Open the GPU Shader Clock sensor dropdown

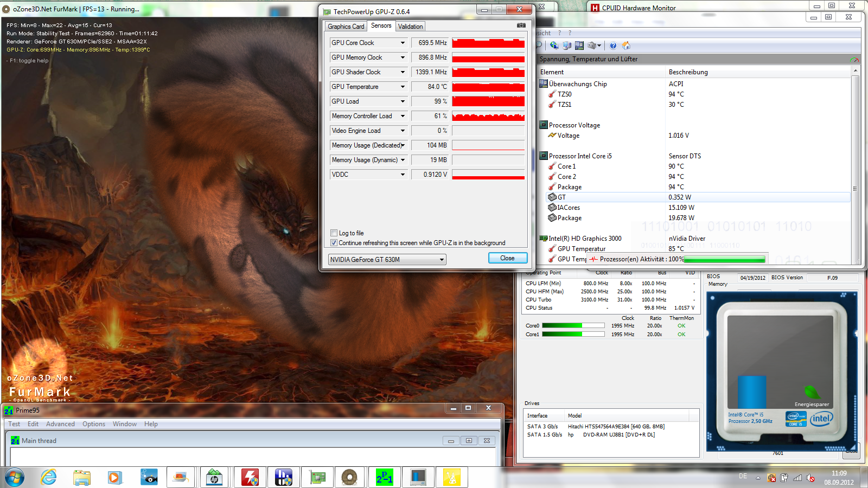pos(403,72)
